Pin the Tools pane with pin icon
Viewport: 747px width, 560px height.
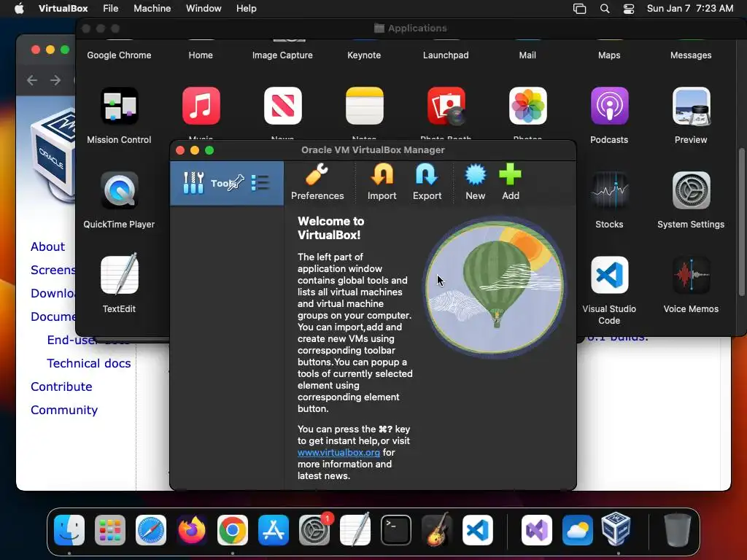click(x=236, y=183)
